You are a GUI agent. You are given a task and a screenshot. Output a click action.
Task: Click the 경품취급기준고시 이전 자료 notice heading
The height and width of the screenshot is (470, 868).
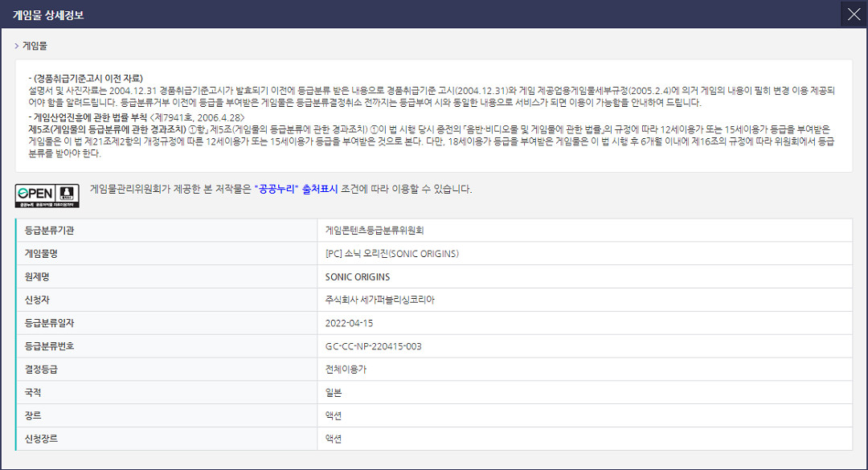tap(87, 78)
